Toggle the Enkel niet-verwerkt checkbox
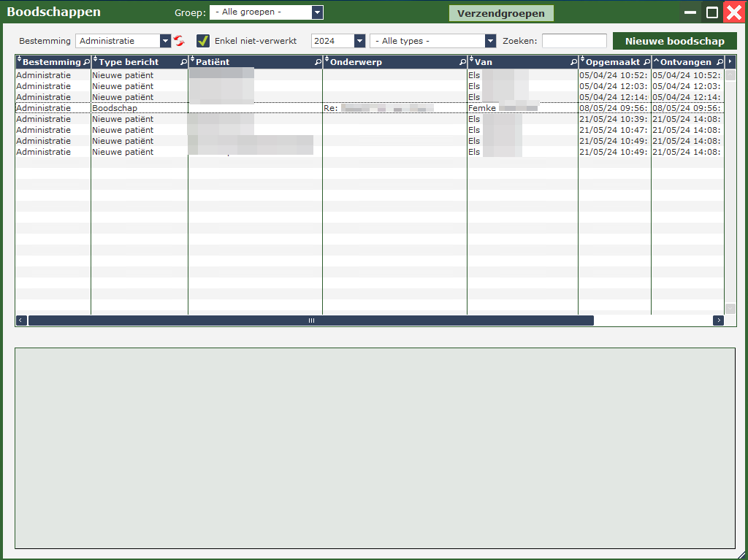 tap(203, 41)
